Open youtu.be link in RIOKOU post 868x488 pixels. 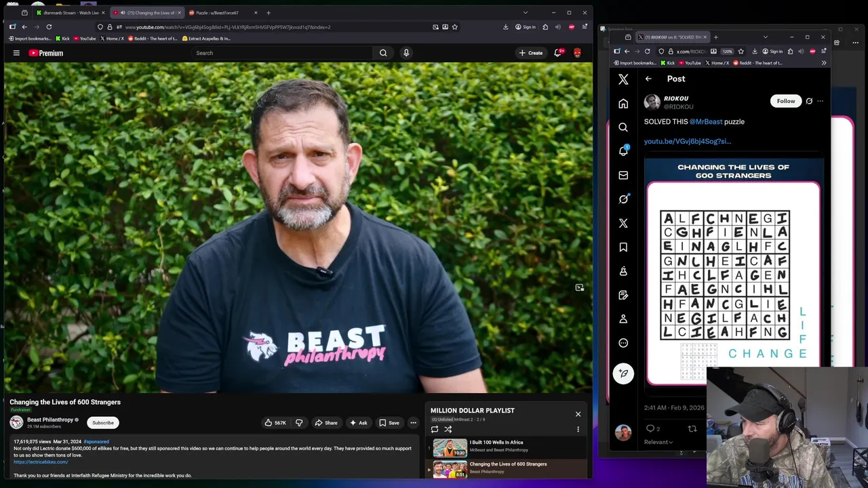coord(688,142)
